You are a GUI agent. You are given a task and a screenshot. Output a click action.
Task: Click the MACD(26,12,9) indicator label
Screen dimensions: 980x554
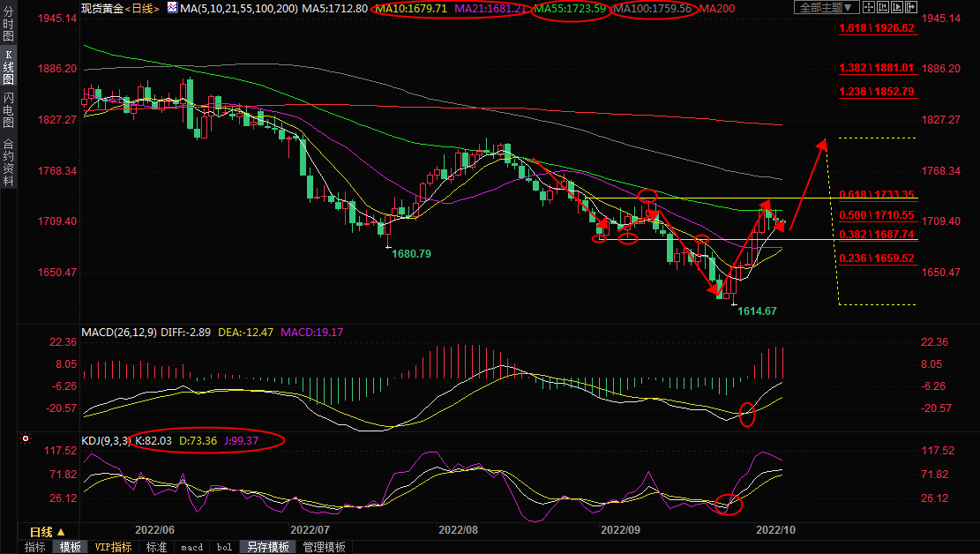117,333
